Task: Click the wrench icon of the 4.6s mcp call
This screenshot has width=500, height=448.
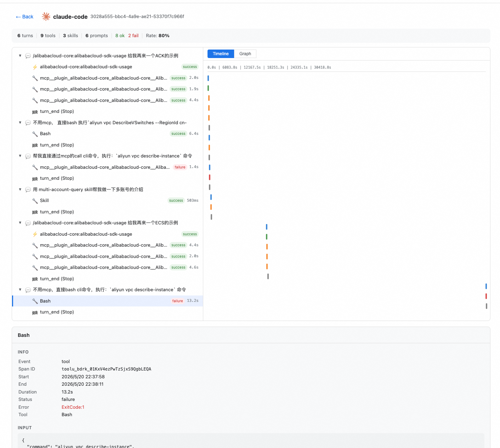Action: pyautogui.click(x=35, y=268)
